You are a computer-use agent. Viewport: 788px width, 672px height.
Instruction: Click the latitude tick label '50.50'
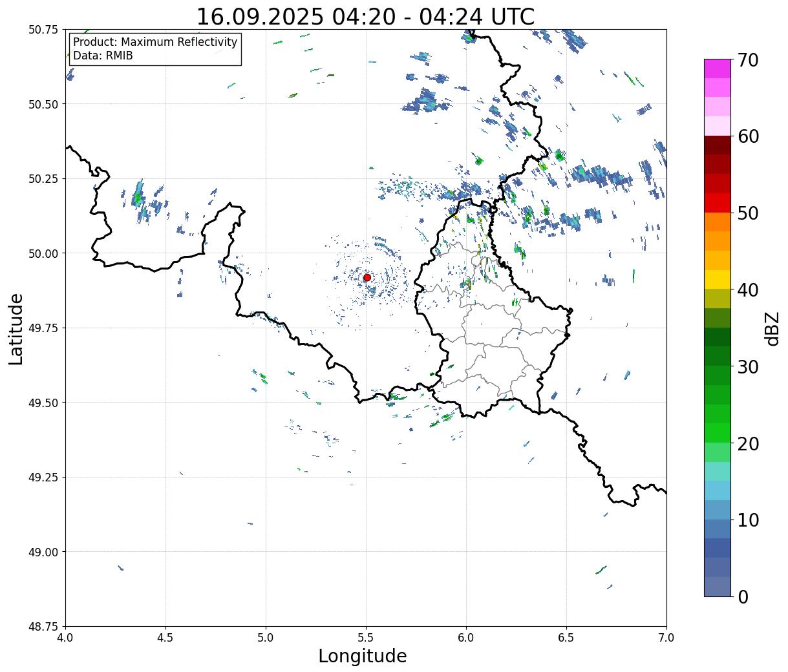click(43, 104)
